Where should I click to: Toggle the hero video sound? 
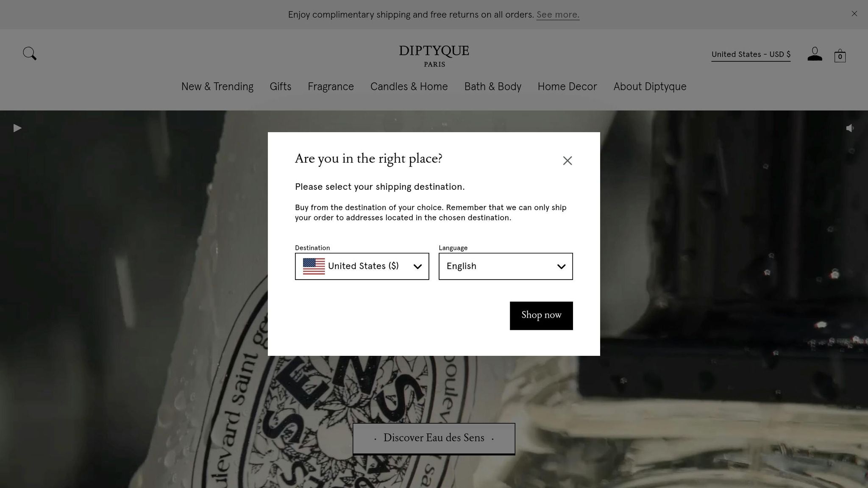[x=850, y=128]
